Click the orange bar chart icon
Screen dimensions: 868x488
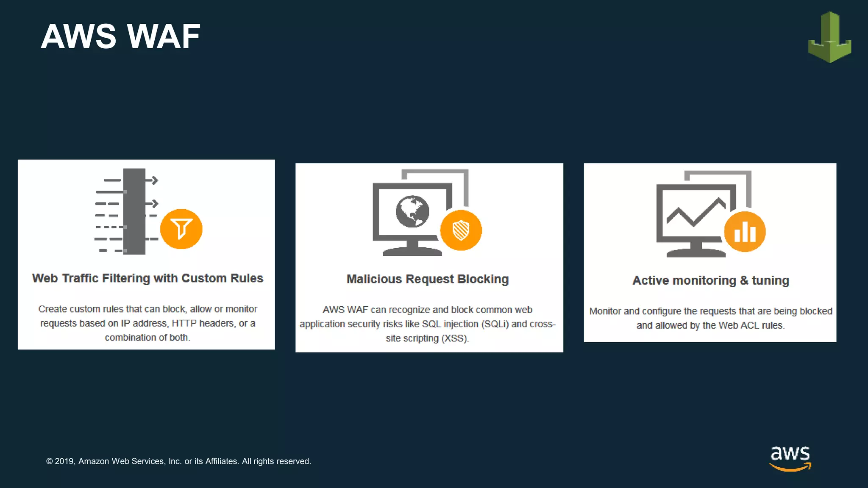(745, 232)
